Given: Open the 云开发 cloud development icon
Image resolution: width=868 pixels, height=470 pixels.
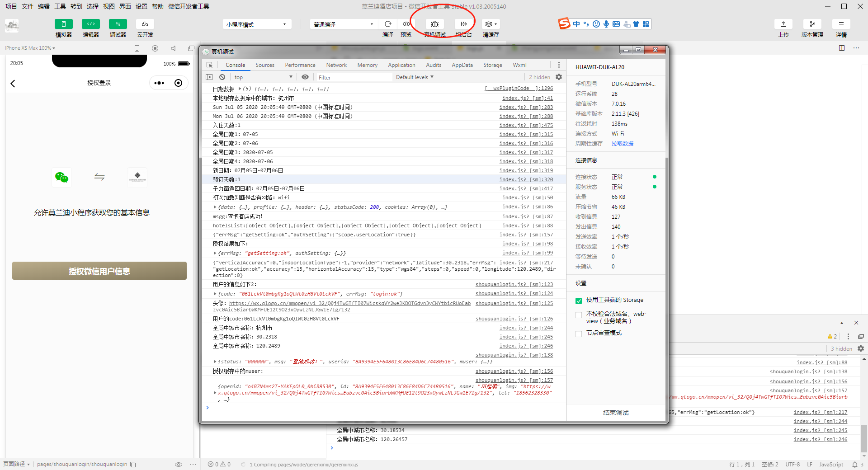Looking at the screenshot, I should point(145,24).
